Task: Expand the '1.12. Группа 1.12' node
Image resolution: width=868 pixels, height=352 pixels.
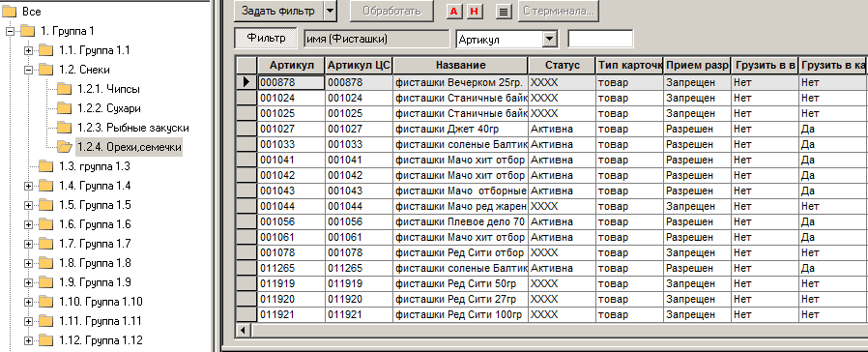Action: point(28,341)
